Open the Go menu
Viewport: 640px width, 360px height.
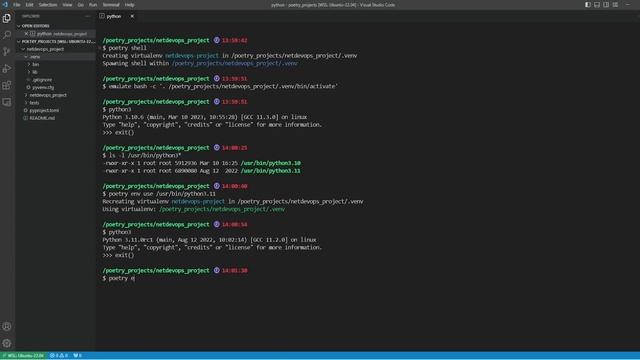[81, 5]
